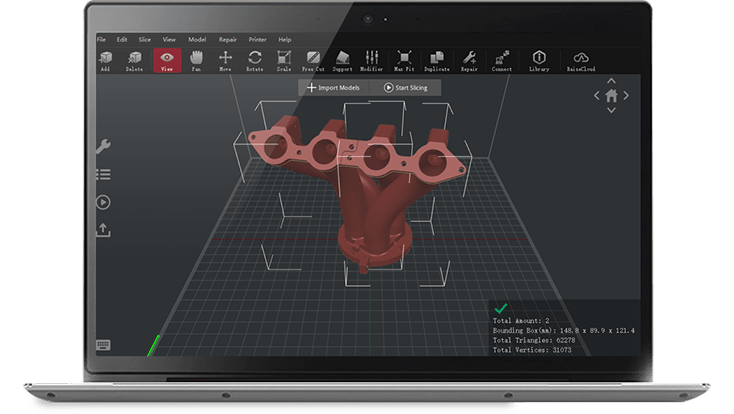Viewport: 734px width, 414px height.
Task: Open the Free Cut tool
Action: (x=314, y=60)
